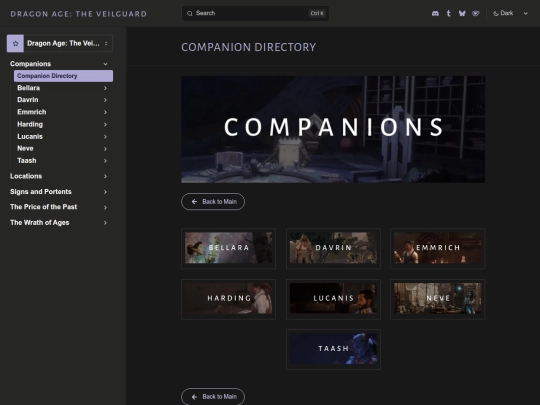Click the search magnifier icon

(x=190, y=13)
